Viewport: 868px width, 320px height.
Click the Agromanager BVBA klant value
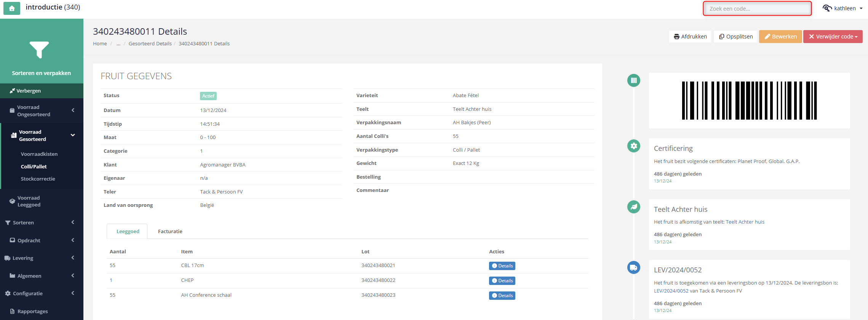[x=223, y=165]
